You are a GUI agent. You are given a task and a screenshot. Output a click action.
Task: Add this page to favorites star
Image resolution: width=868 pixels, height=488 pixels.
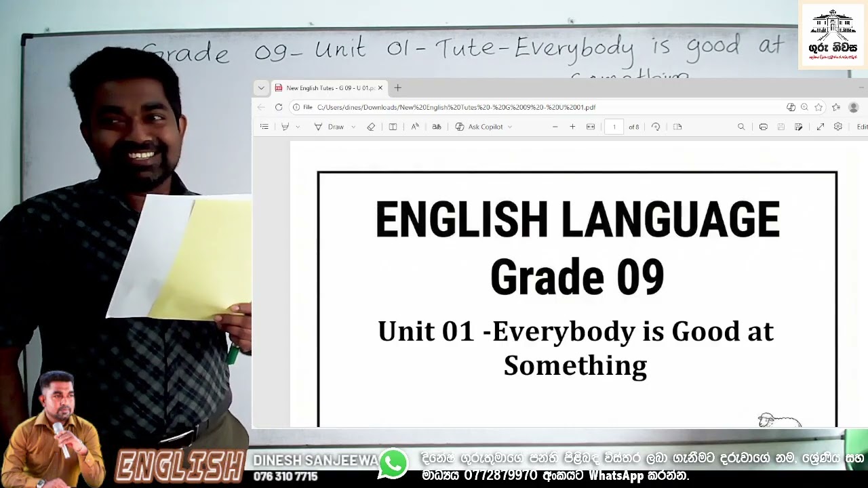[818, 107]
